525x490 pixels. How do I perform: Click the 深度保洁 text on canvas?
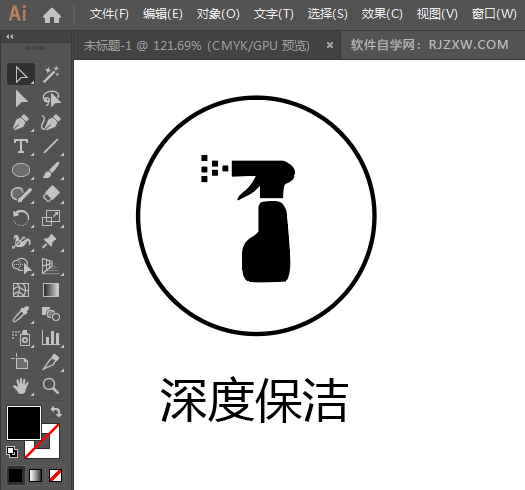tap(255, 400)
